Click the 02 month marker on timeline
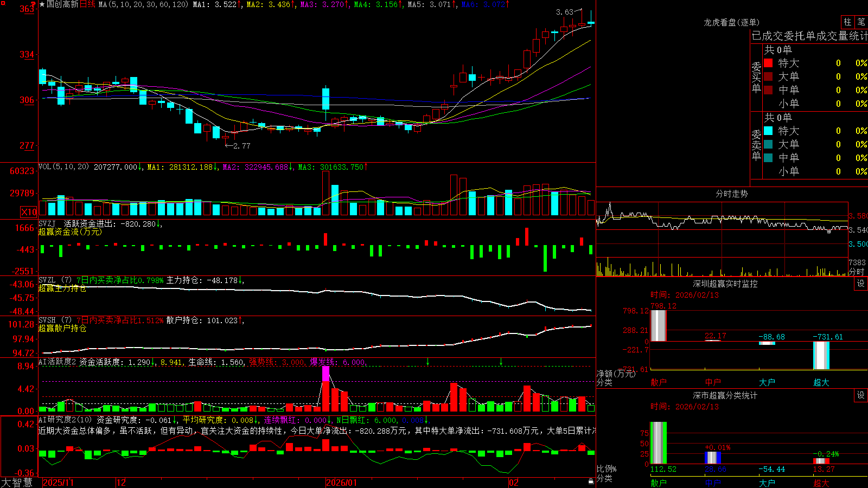The height and width of the screenshot is (488, 868). pyautogui.click(x=513, y=483)
